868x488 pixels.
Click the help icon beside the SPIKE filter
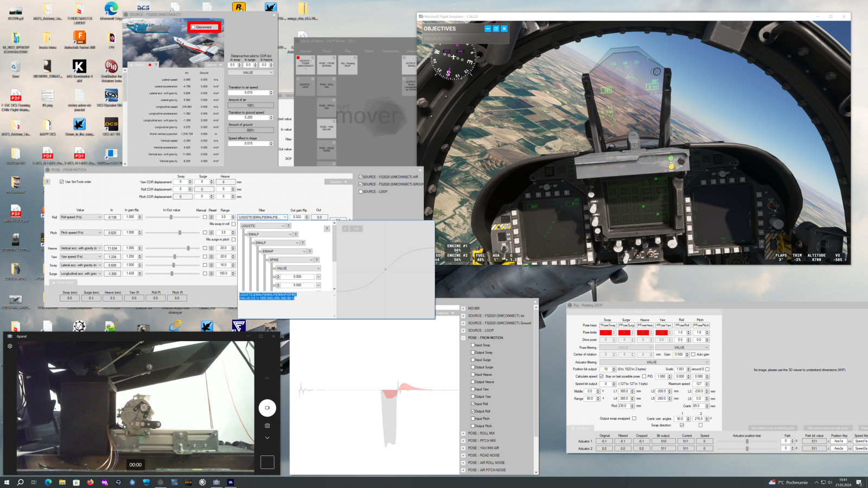pyautogui.click(x=317, y=260)
